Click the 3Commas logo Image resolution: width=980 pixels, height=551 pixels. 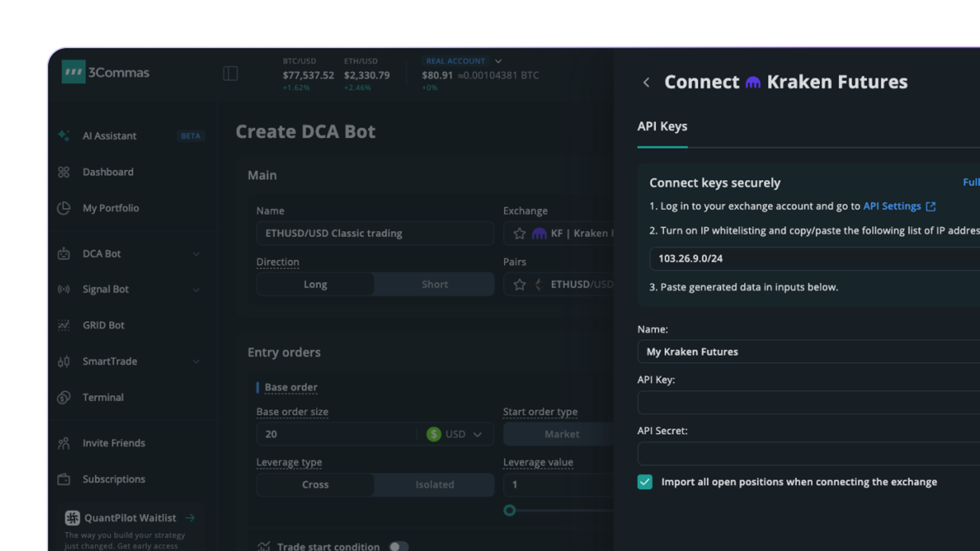105,72
